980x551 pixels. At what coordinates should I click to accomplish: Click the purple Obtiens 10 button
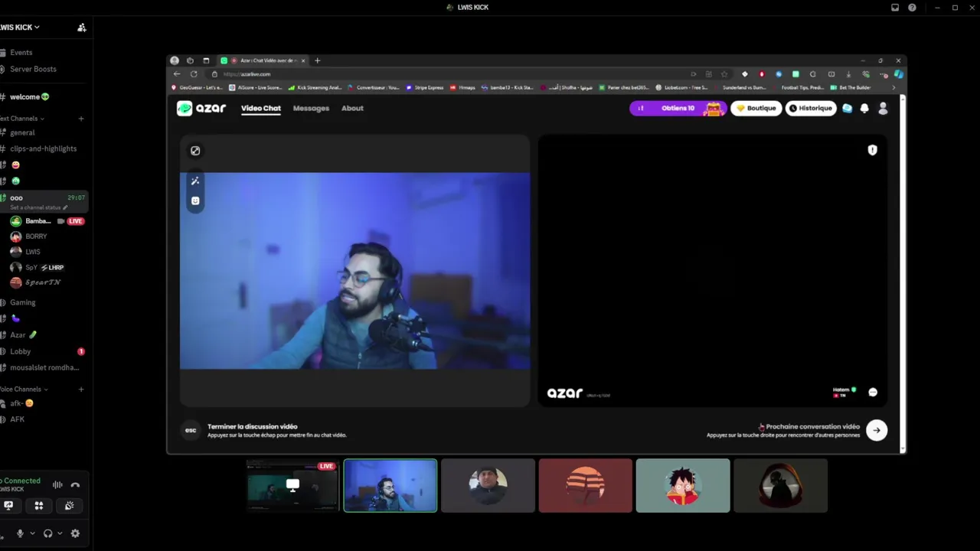click(x=678, y=109)
